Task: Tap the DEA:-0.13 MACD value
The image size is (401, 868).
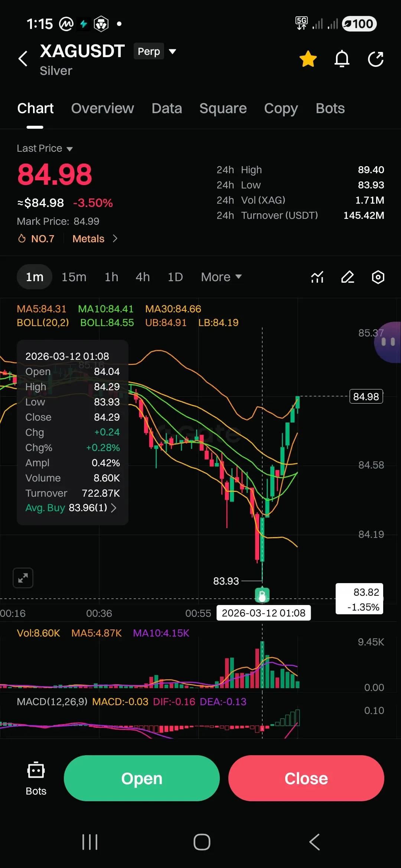Action: tap(223, 701)
